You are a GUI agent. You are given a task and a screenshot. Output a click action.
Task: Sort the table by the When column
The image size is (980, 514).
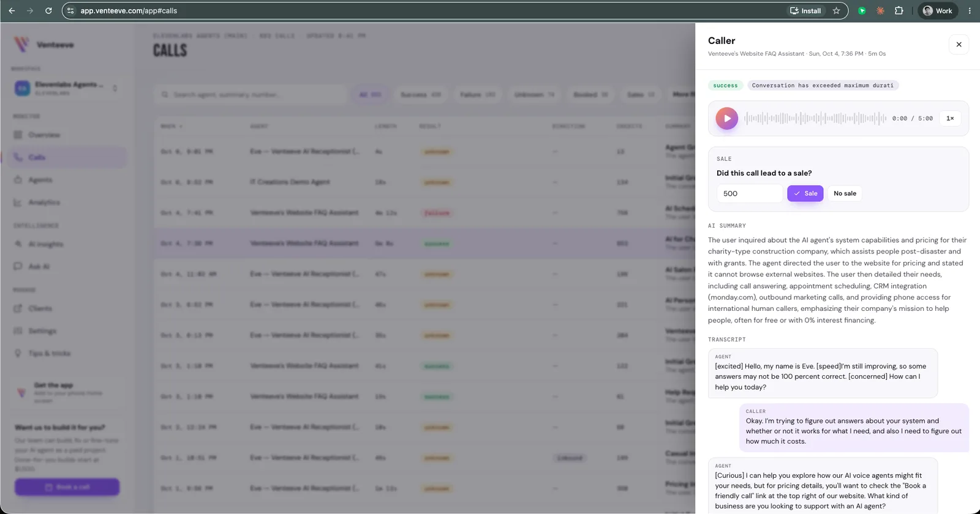pyautogui.click(x=171, y=127)
